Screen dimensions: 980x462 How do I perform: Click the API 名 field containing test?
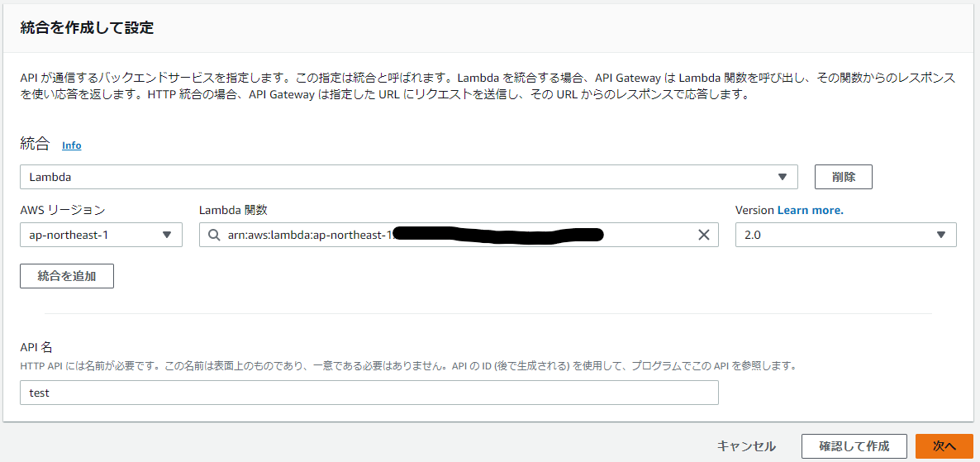click(x=369, y=393)
